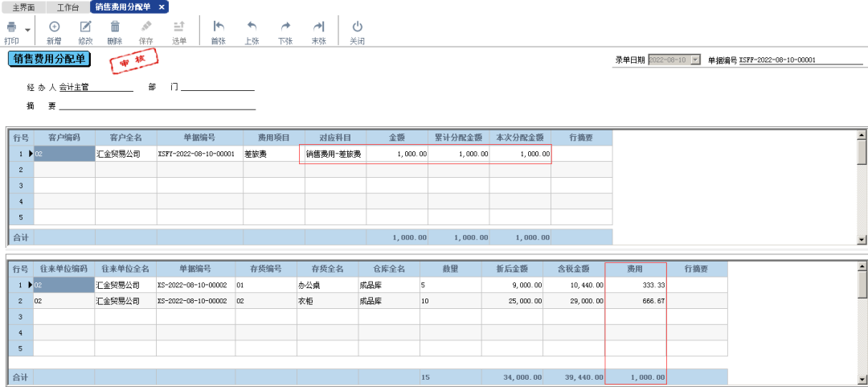The height and width of the screenshot is (387, 868).
Task: Jump to last record with 末张
Action: (x=318, y=27)
